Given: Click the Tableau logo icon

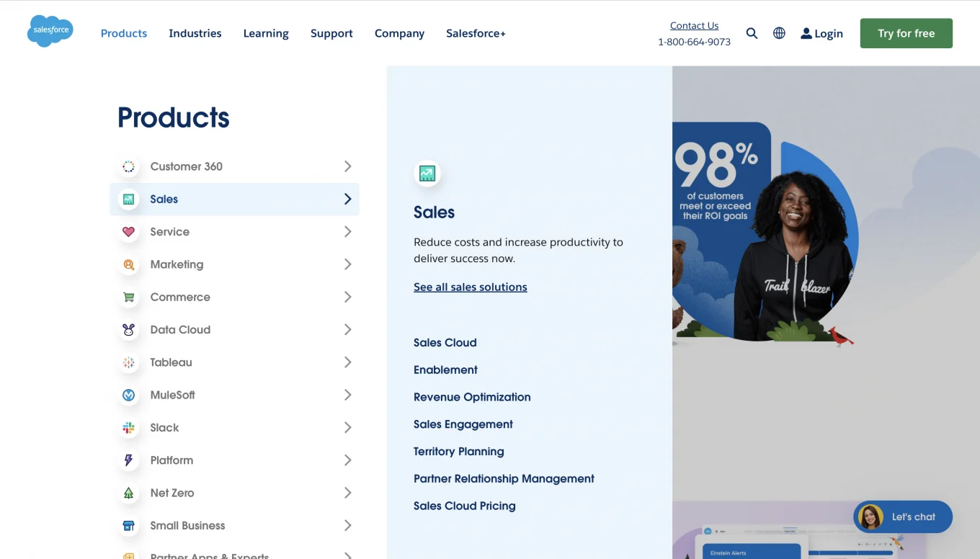Looking at the screenshot, I should pos(128,362).
